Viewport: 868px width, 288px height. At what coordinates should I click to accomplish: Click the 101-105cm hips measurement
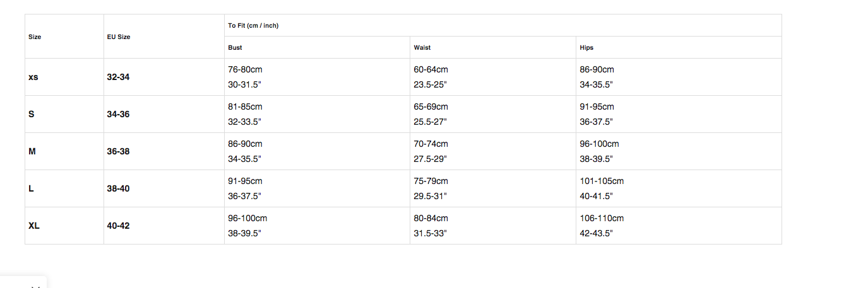pos(602,181)
